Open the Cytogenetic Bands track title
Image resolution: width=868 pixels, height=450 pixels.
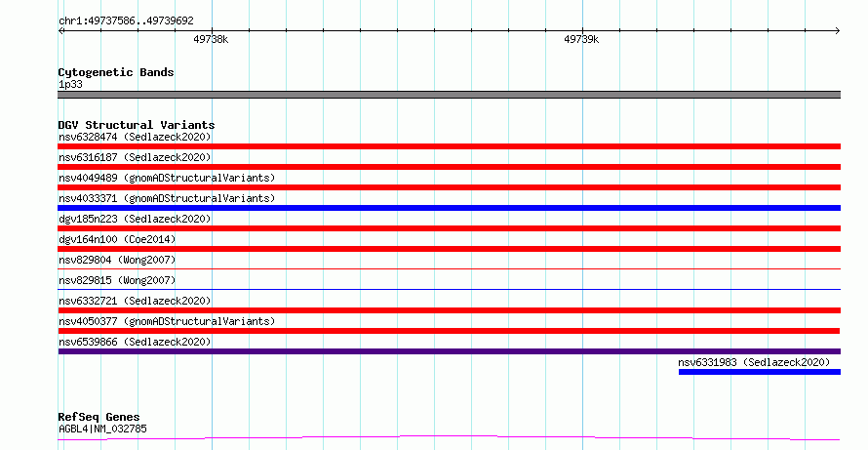[x=116, y=72]
